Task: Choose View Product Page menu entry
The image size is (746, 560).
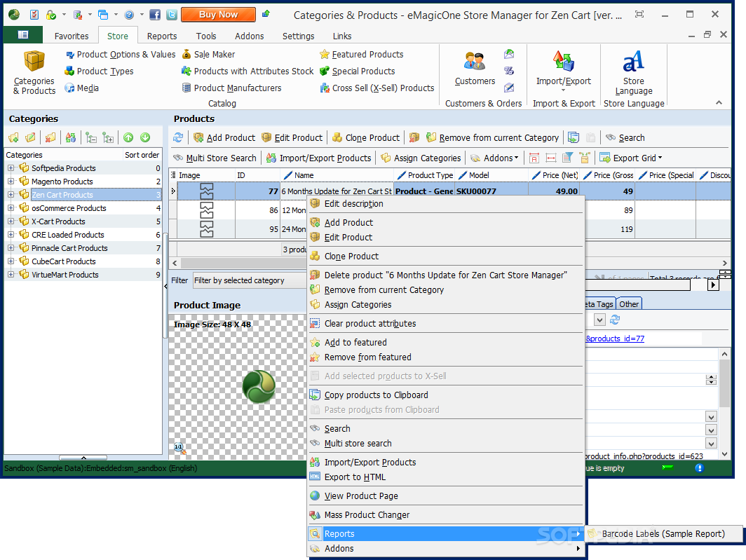Action: (x=446, y=496)
